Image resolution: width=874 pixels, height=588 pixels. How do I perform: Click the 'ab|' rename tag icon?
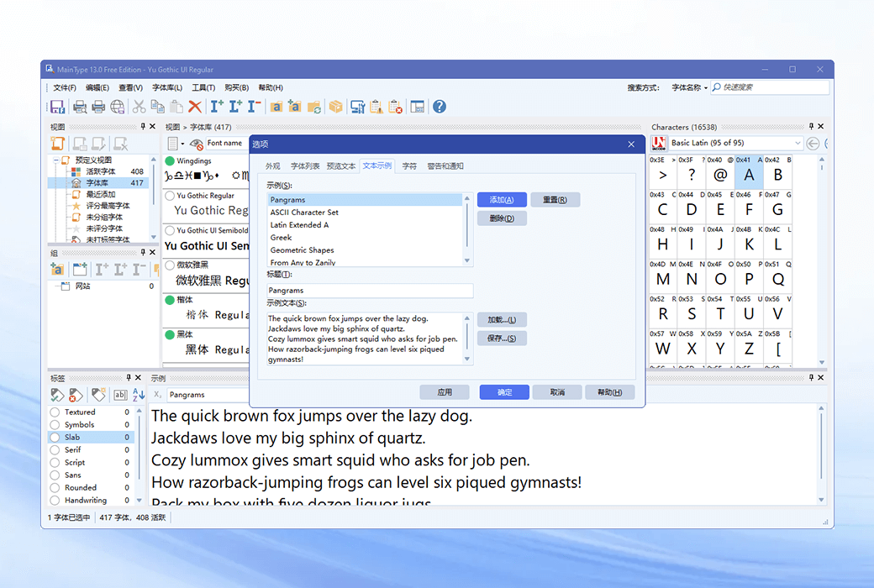click(x=120, y=395)
